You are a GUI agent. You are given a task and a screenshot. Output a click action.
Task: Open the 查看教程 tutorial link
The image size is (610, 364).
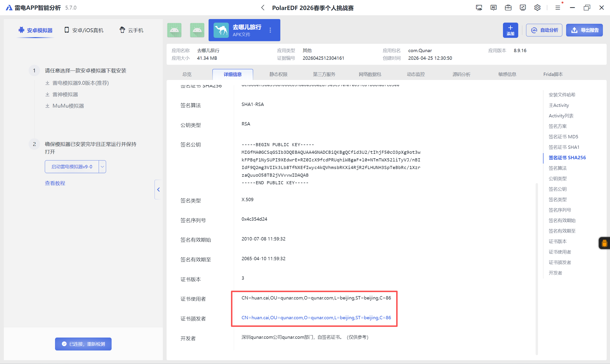point(55,183)
